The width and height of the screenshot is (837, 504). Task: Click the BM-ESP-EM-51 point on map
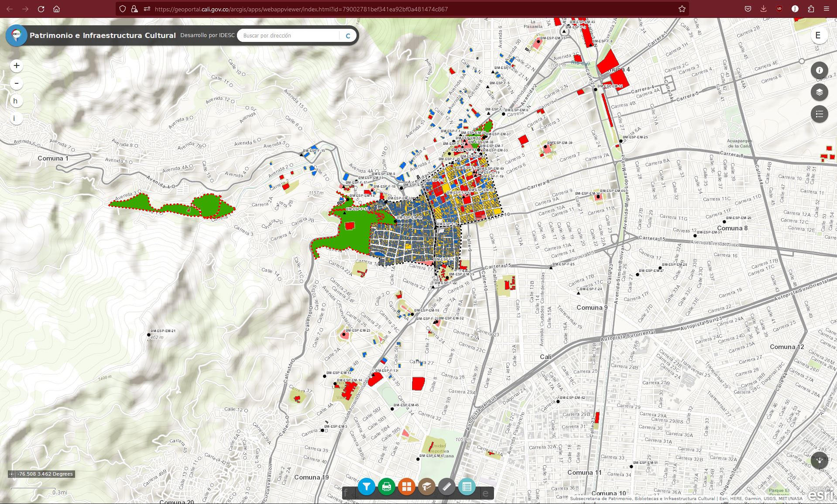(x=631, y=466)
